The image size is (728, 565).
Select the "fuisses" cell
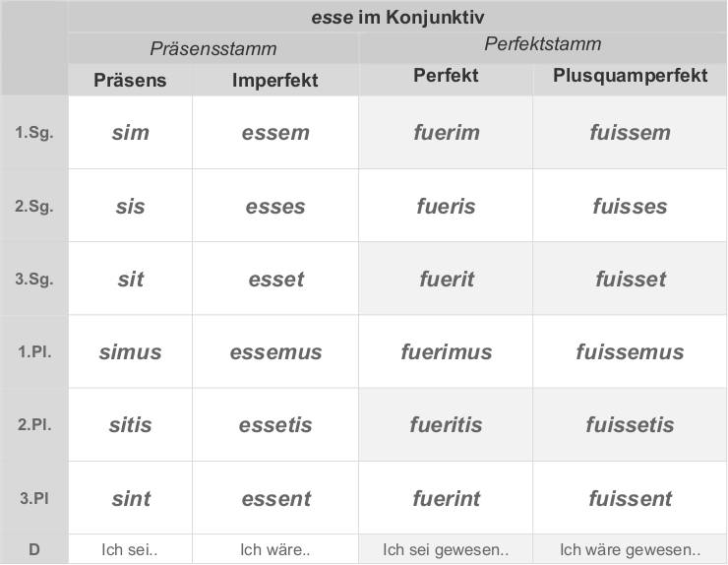tap(630, 207)
